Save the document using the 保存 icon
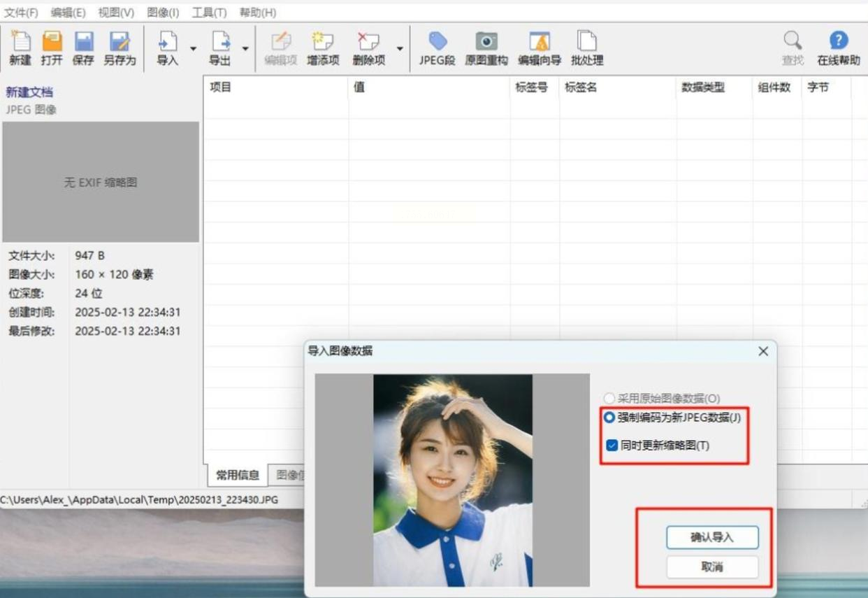 click(83, 49)
